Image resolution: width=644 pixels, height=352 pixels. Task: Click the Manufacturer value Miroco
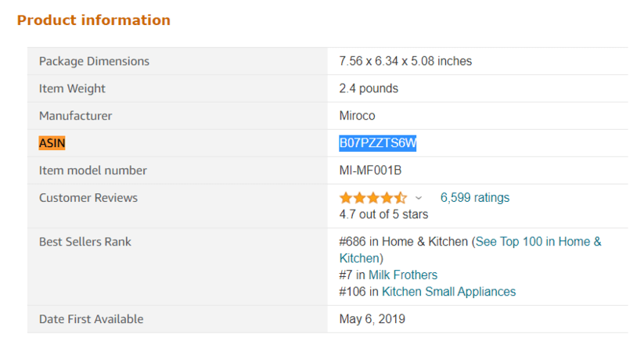point(357,116)
